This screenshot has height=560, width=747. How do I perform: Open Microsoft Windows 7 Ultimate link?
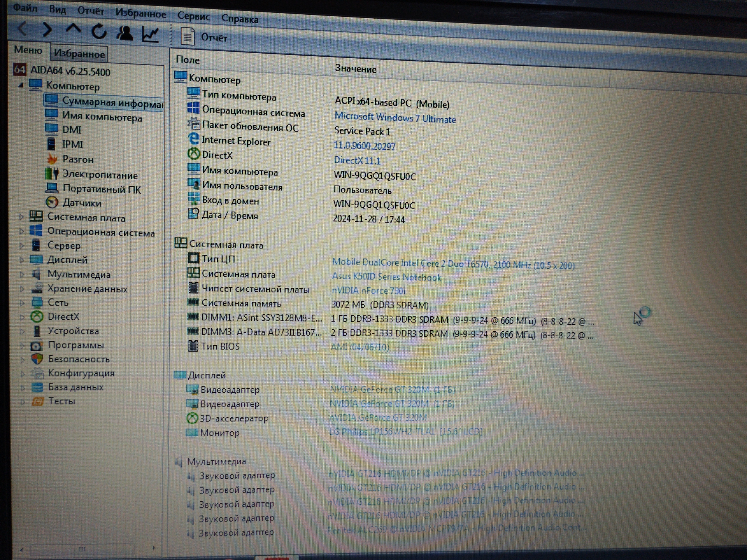pyautogui.click(x=395, y=118)
